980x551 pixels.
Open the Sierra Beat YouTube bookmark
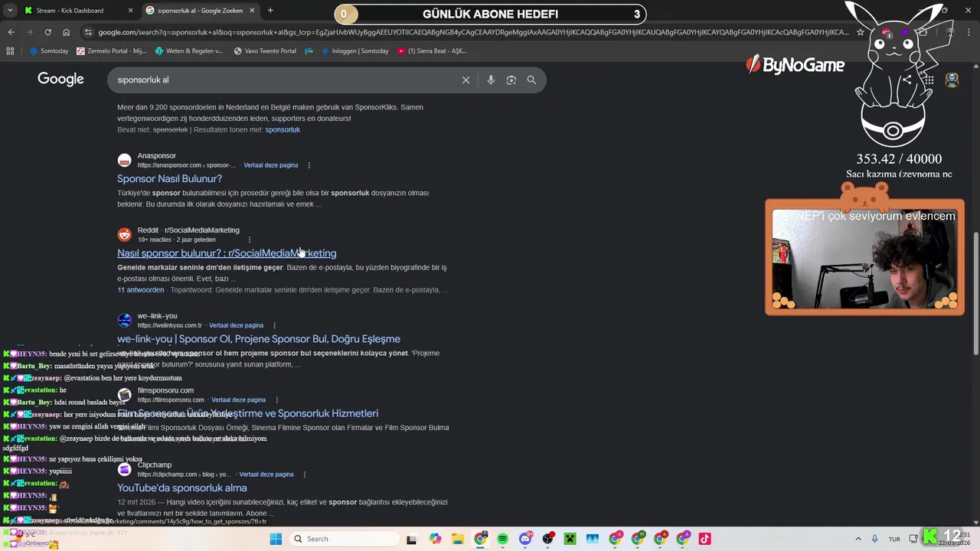click(x=432, y=51)
